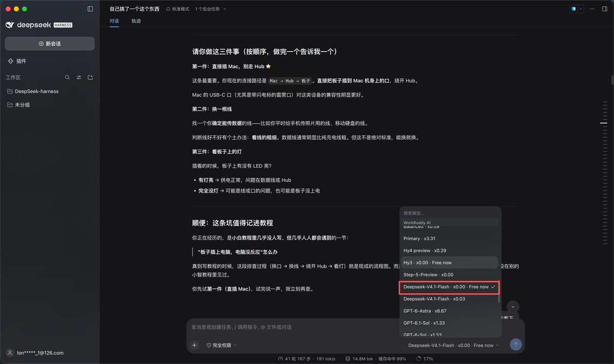Screen dimensions: 614x364
Task: Click the 工作区 section label
Action: tap(13, 77)
